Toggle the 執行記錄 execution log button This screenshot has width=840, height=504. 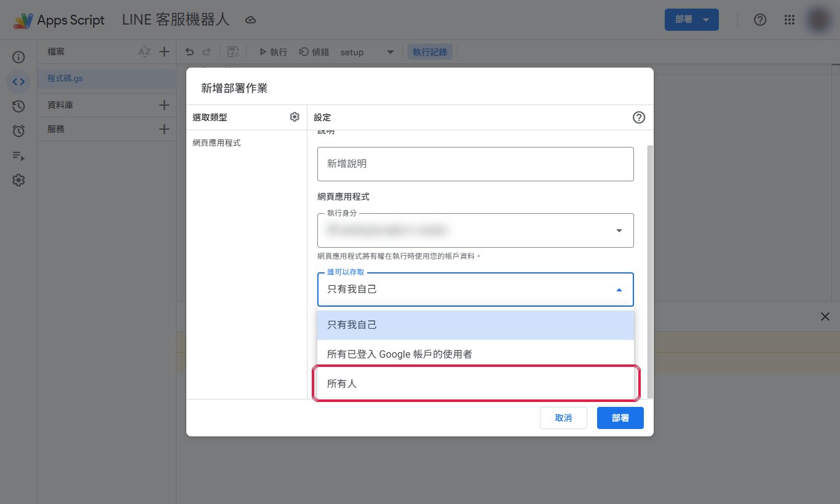pyautogui.click(x=430, y=52)
